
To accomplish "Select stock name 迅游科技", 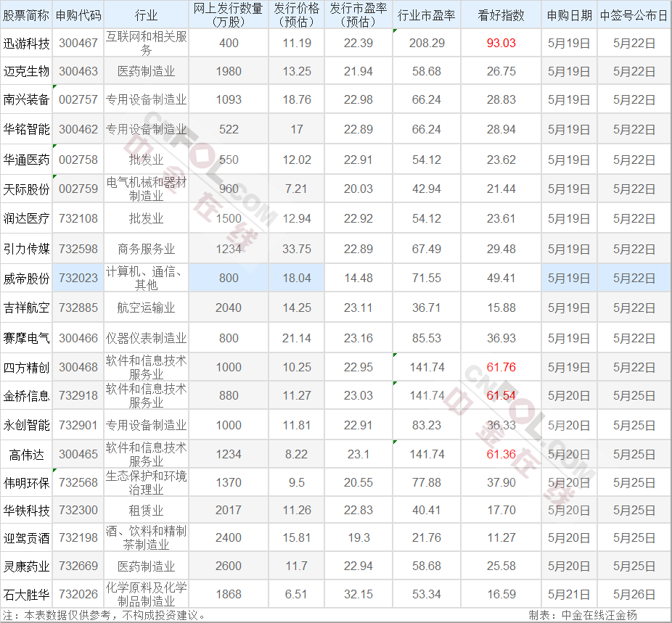I will tap(26, 44).
